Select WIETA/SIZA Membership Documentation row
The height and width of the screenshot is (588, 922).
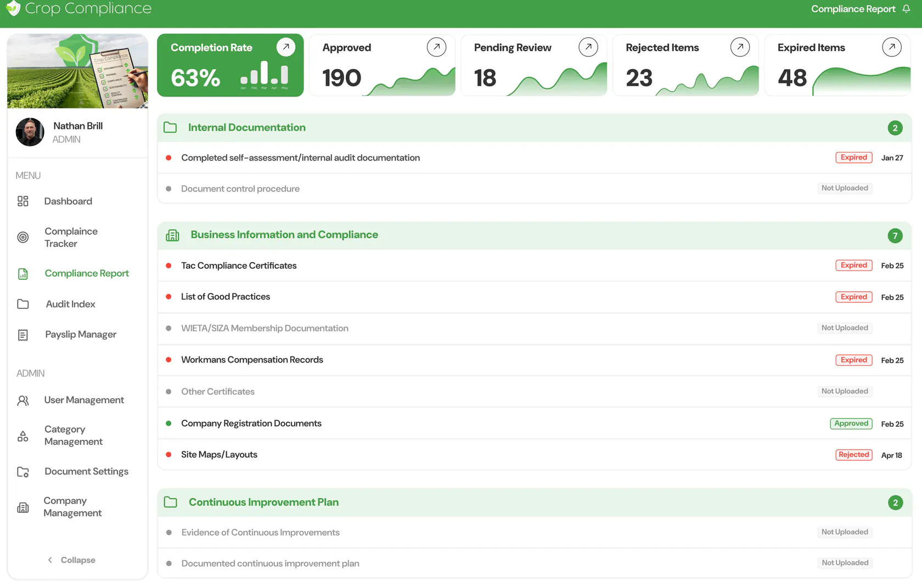pos(535,328)
